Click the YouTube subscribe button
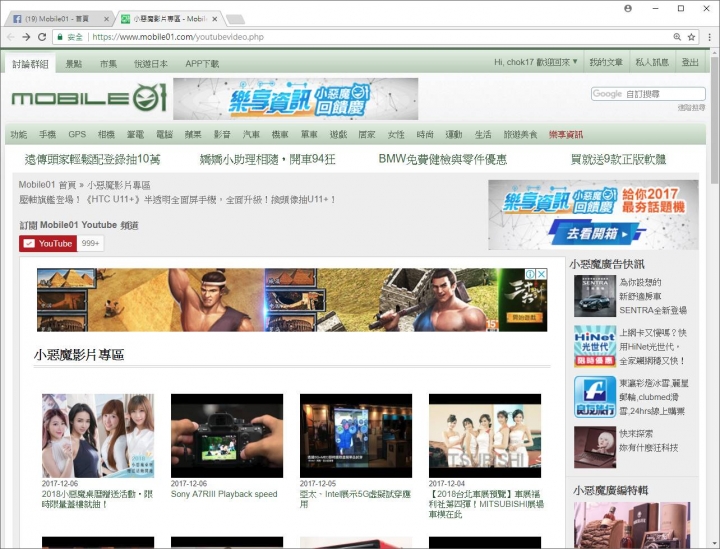720x549 pixels. pyautogui.click(x=48, y=243)
